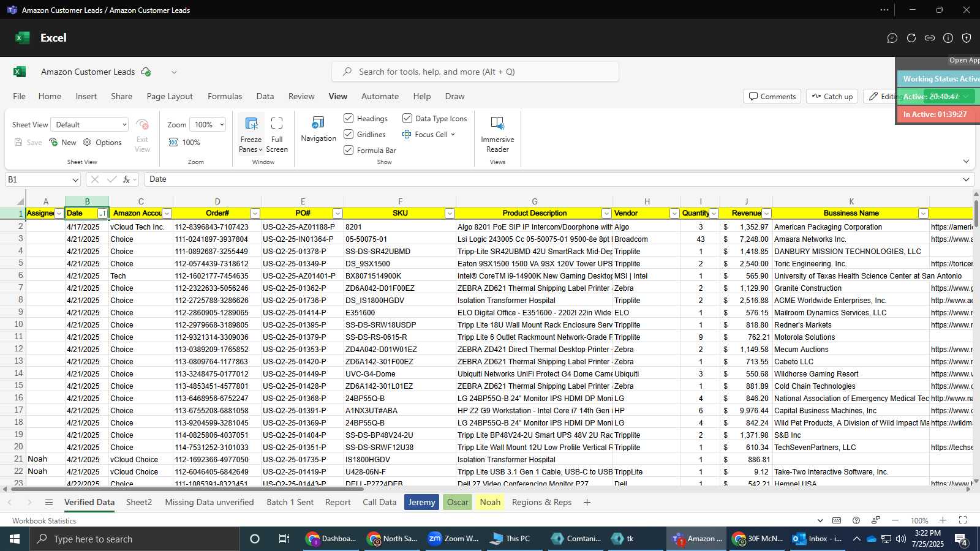Toggle the Data Type Icons checkbox
The width and height of the screenshot is (980, 551).
point(407,118)
